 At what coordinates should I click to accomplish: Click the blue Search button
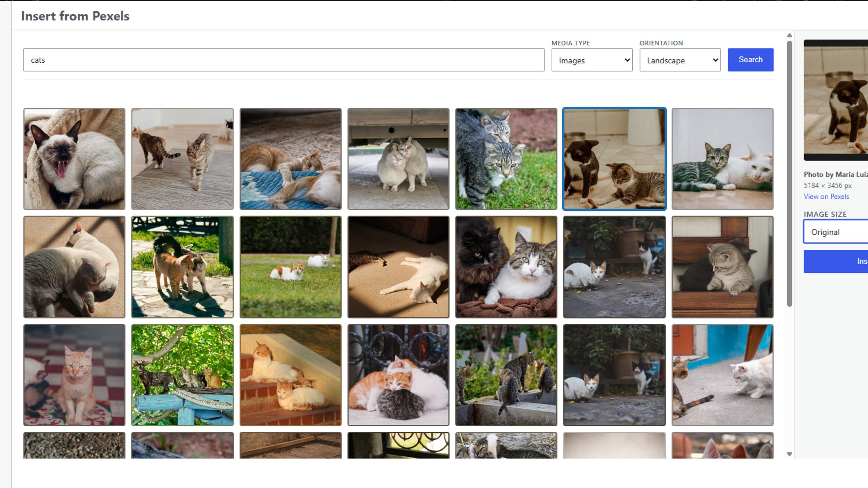click(x=750, y=60)
